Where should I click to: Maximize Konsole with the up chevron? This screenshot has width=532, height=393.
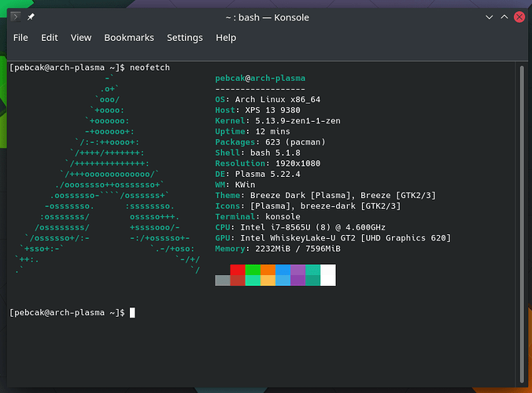(504, 17)
